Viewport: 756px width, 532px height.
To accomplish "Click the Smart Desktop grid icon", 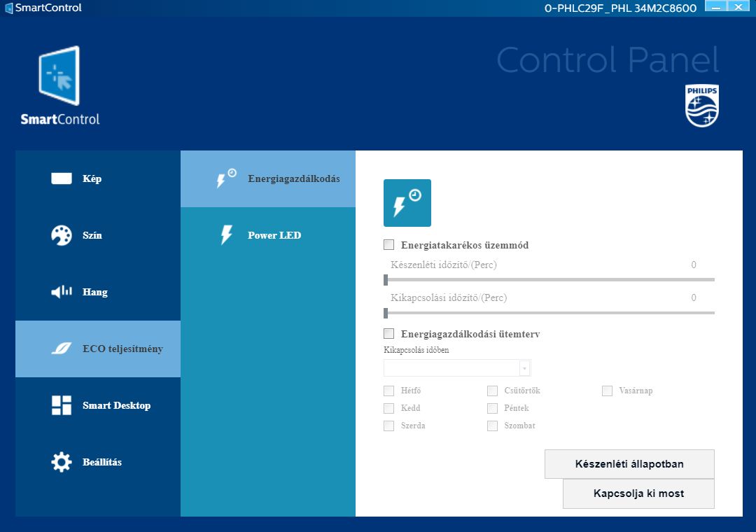I will [x=61, y=405].
